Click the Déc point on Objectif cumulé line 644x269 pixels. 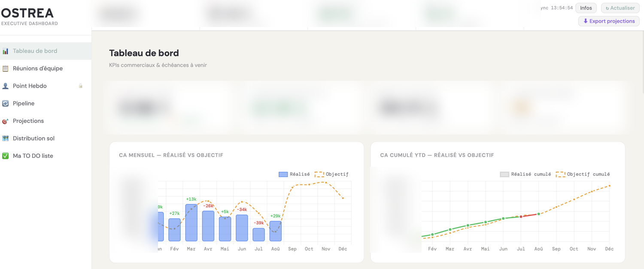[x=609, y=186]
